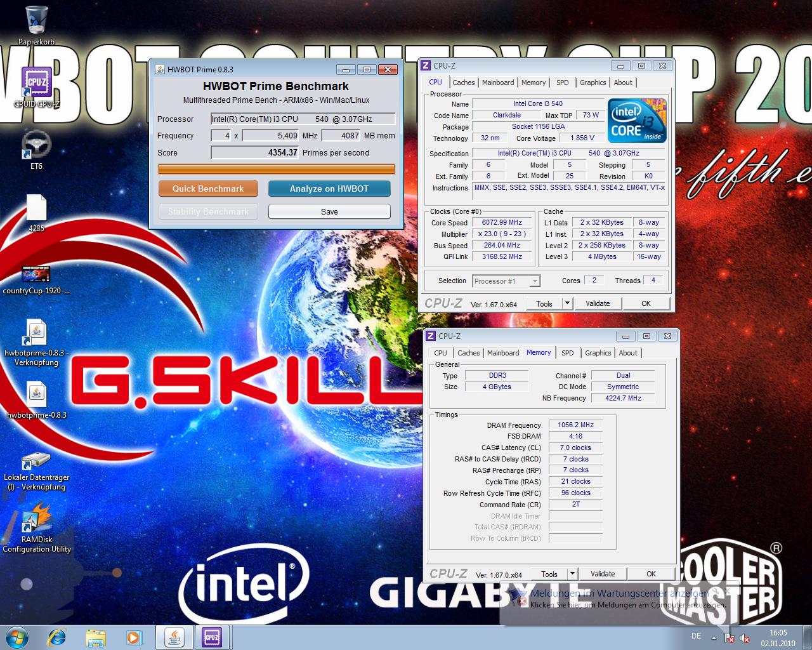This screenshot has width=812, height=650.
Task: Click Quick Benchmark in HWBOT Prime
Action: click(x=208, y=189)
